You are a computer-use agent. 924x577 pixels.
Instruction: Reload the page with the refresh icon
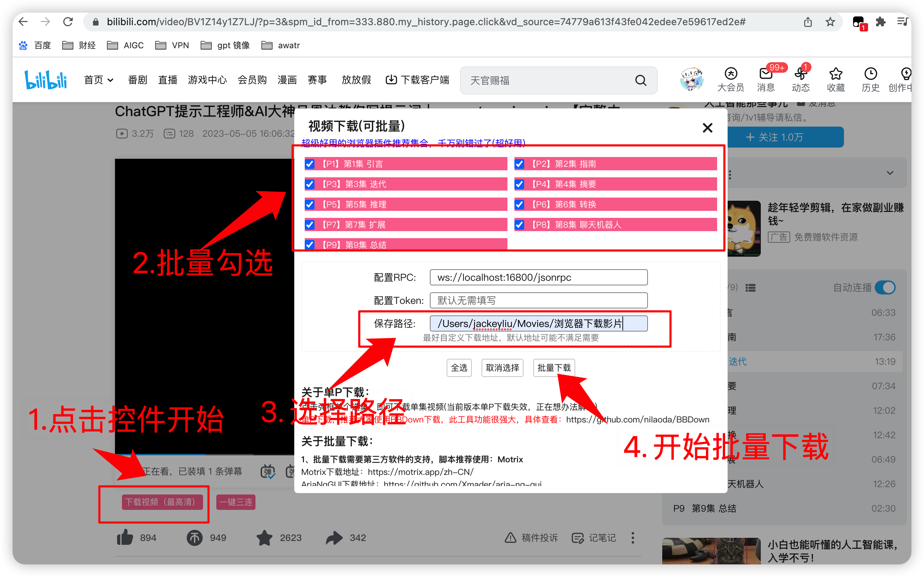click(68, 22)
